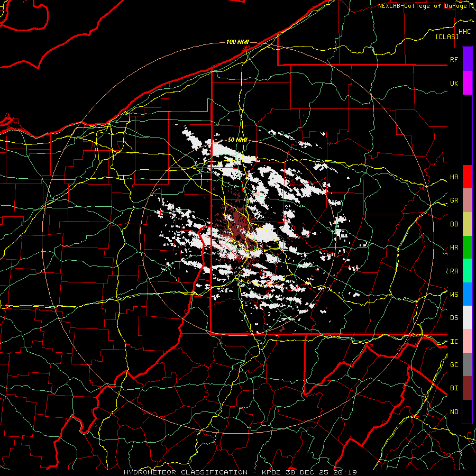Viewport: 476px width, 476px height.
Task: Click the GR legend label
Action: 454,200
